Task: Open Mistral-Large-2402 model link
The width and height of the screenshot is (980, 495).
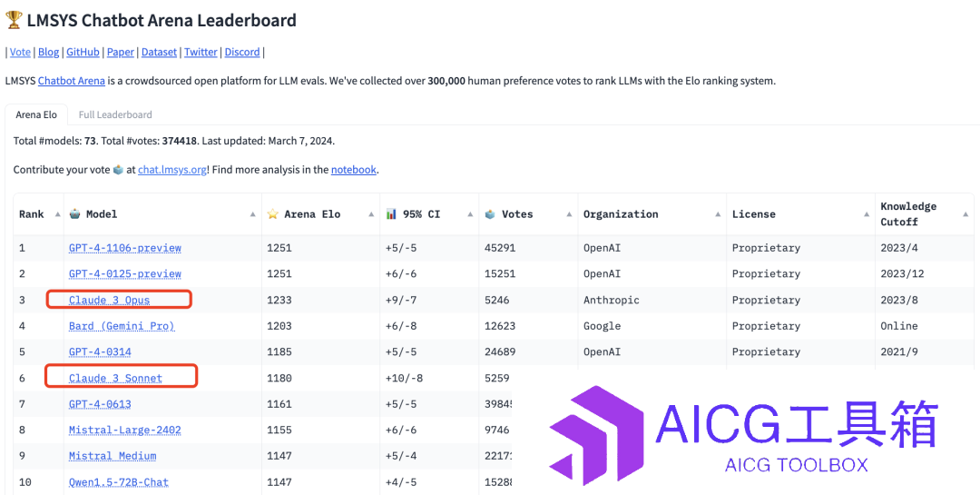Action: point(125,430)
